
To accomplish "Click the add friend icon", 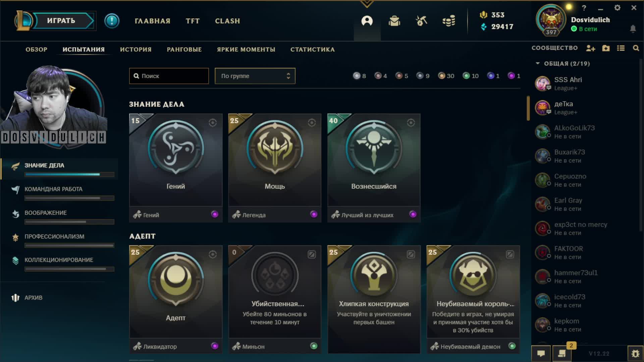I will (590, 48).
